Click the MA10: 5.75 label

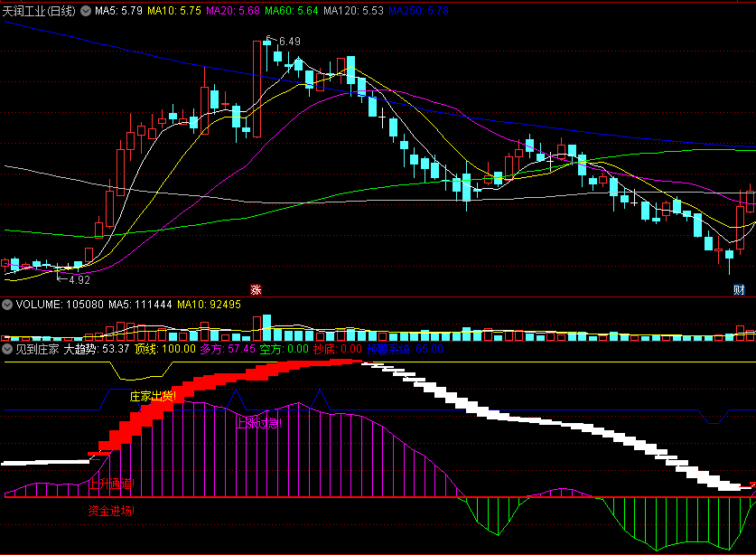pos(174,11)
